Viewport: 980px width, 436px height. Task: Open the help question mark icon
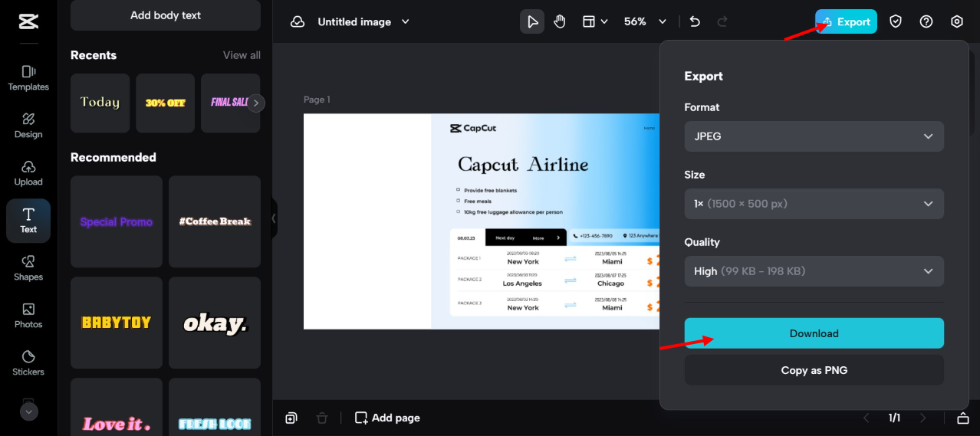(x=926, y=21)
